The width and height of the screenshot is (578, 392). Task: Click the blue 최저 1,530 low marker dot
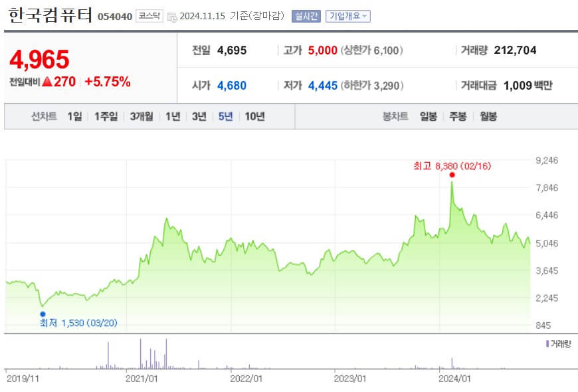[x=43, y=314]
